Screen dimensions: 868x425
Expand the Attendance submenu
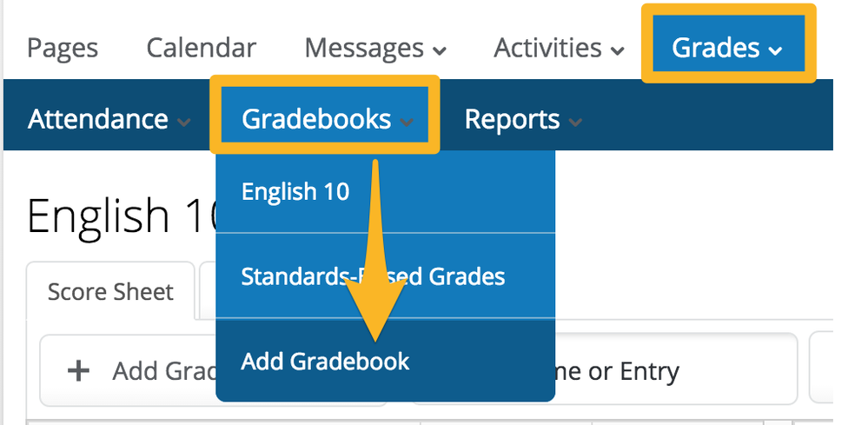pos(109,119)
